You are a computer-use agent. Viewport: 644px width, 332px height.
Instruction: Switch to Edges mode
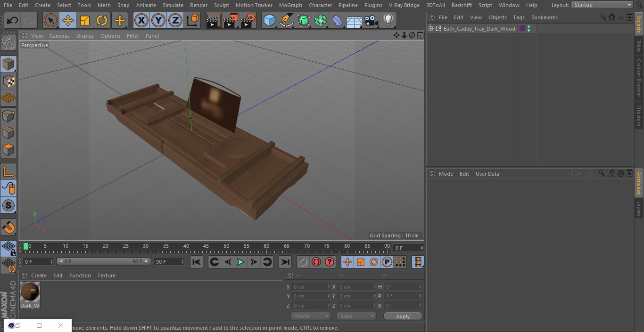click(x=9, y=132)
